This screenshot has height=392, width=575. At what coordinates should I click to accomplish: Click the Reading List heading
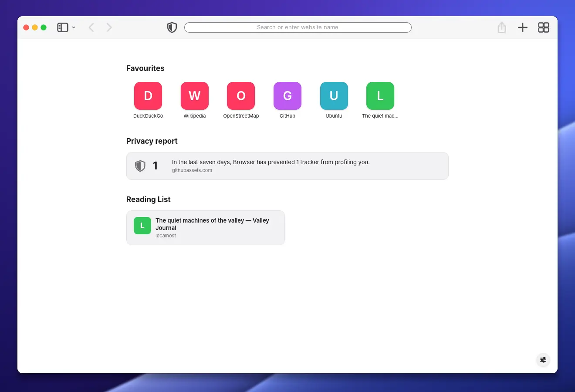(149, 199)
